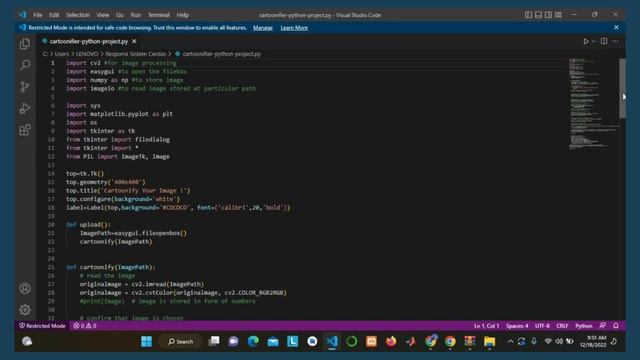The image size is (640, 360).
Task: Open the Help menu
Action: pos(182,15)
